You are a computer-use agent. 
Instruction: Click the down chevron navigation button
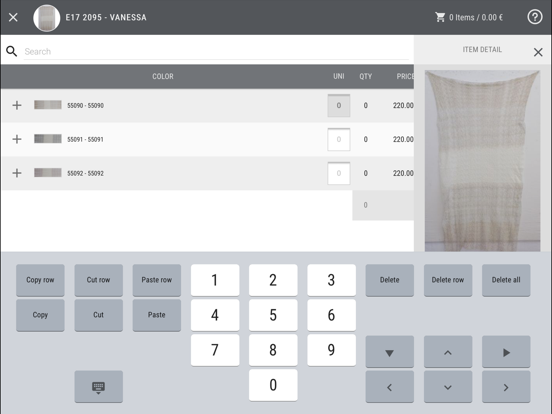click(x=448, y=387)
